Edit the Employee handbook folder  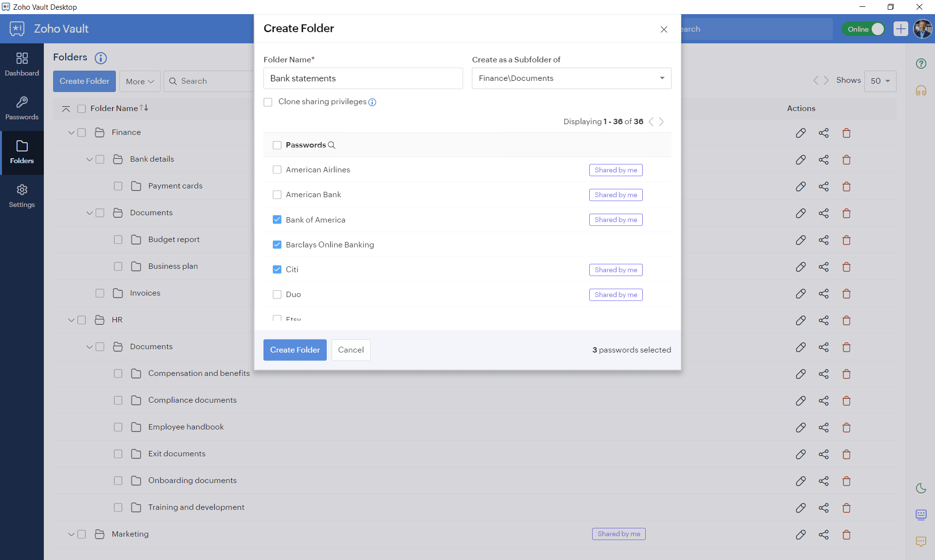pos(801,428)
